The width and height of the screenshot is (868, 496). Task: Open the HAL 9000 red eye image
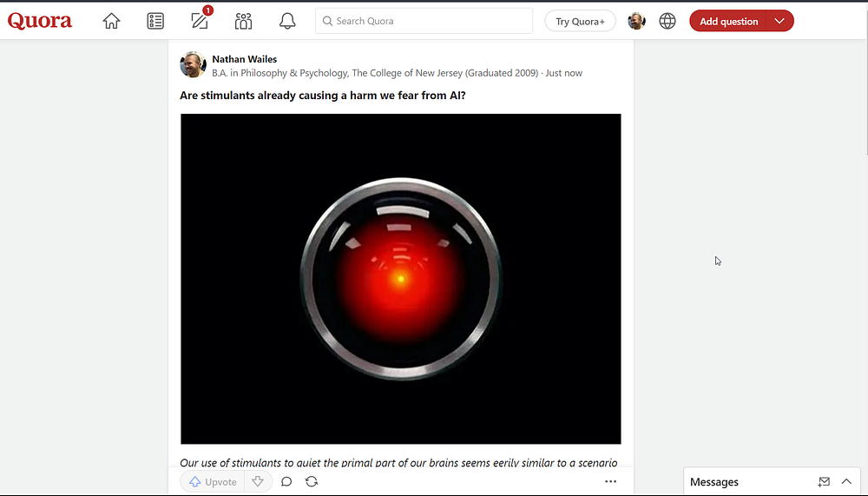click(x=401, y=279)
